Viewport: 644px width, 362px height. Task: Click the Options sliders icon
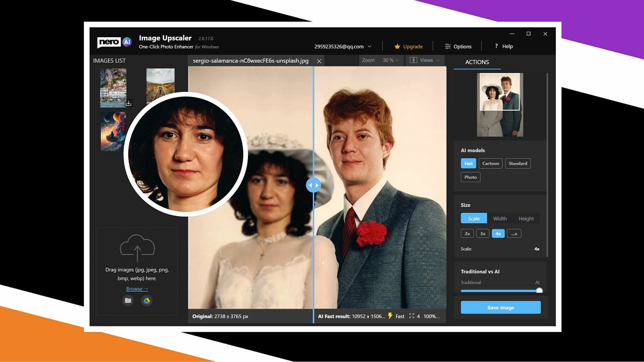[x=447, y=47]
